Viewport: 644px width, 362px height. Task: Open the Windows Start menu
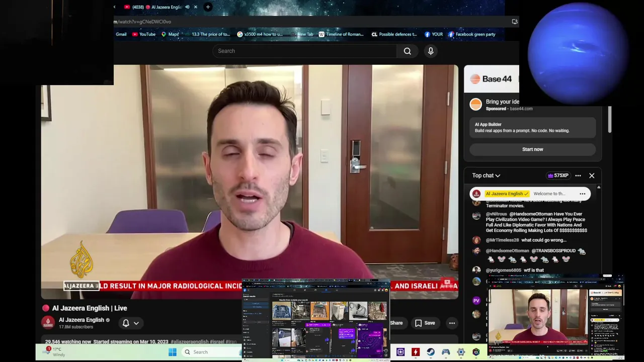(172, 352)
